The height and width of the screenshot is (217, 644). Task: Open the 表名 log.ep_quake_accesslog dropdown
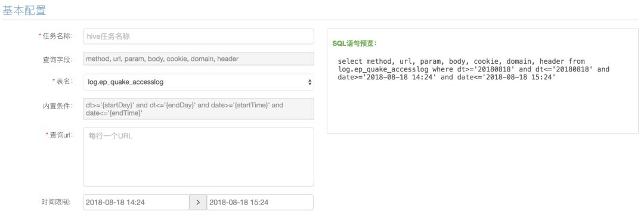(199, 82)
